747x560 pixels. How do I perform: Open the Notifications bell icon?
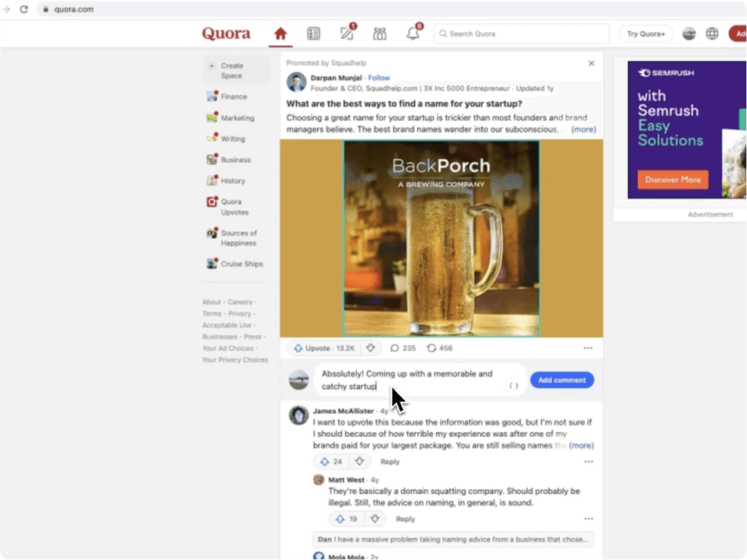(413, 33)
